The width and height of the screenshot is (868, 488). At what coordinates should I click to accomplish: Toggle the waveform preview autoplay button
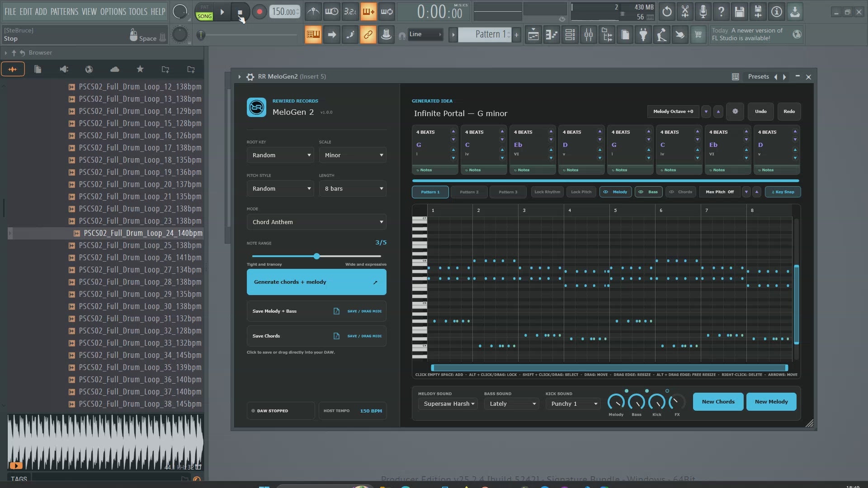[16, 466]
